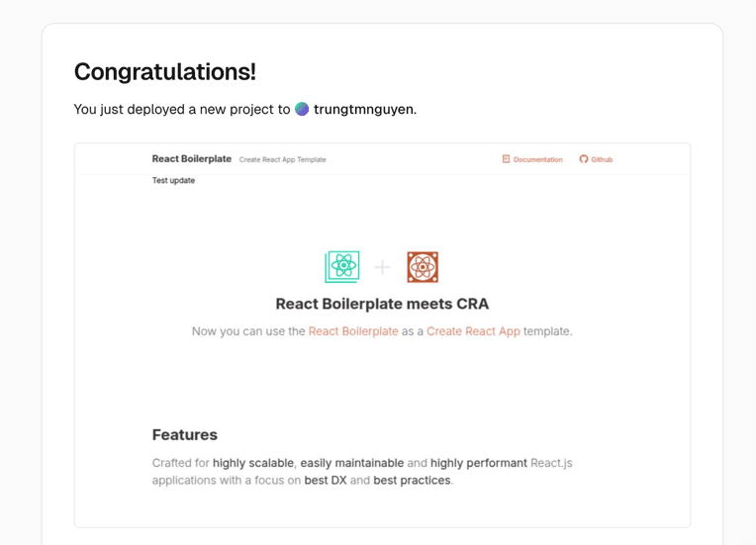This screenshot has width=756, height=545.
Task: Click the Features heading
Action: [x=185, y=434]
